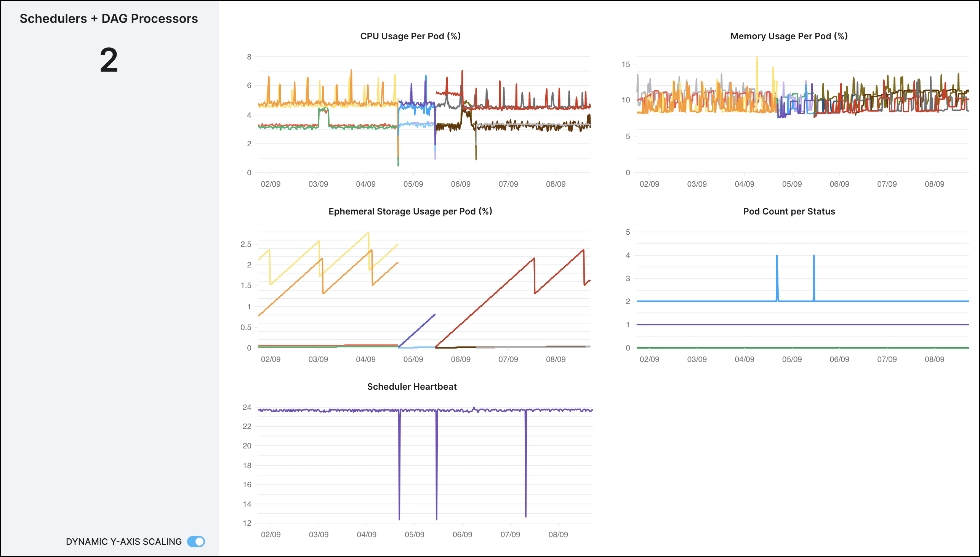Open the Ephemeral Storage Usage per Pod chart

(410, 211)
